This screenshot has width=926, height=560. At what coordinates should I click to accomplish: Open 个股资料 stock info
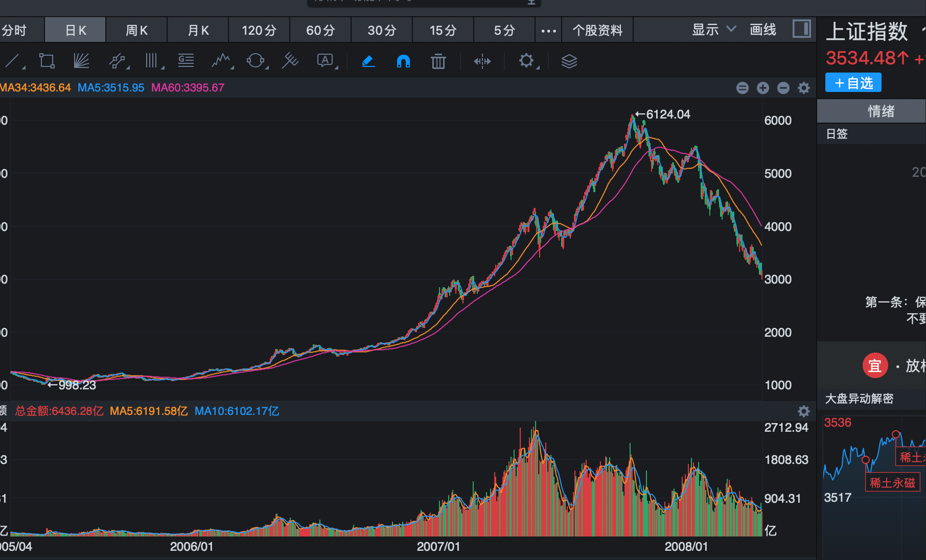coord(597,30)
